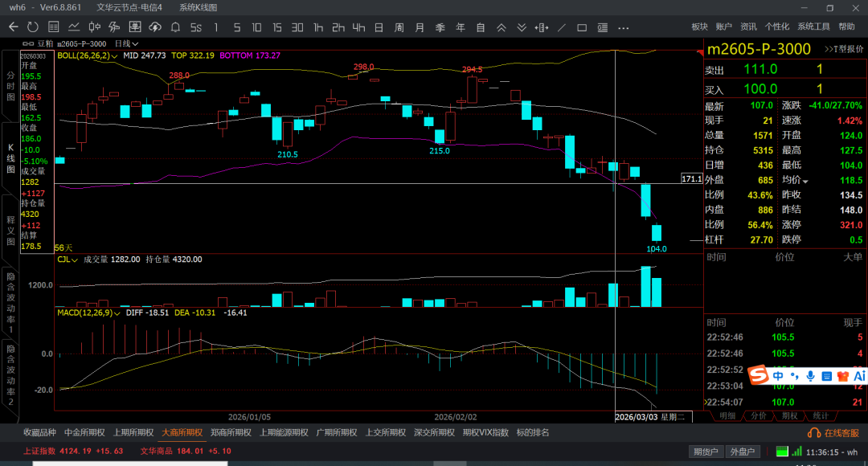Click the refresh icon in toolbar
Viewport: 868px width, 466px height.
[x=33, y=27]
